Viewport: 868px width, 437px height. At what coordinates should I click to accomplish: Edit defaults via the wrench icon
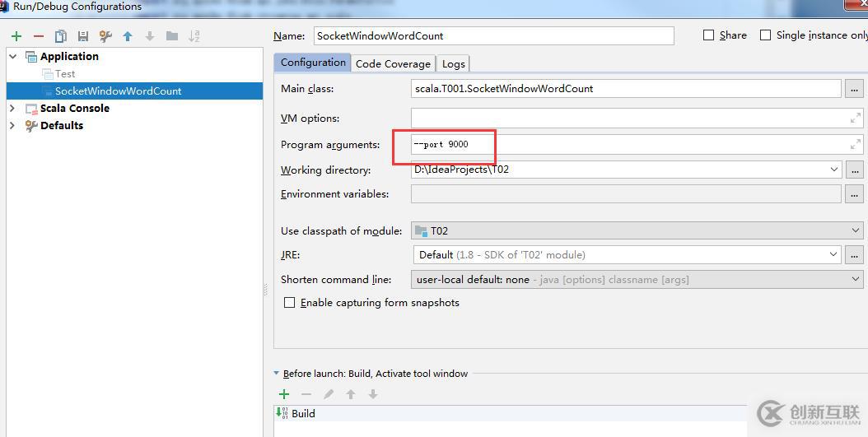pos(105,36)
